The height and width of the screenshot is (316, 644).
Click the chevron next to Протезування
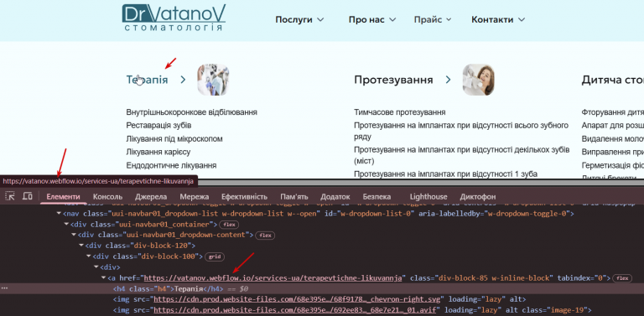coord(449,80)
